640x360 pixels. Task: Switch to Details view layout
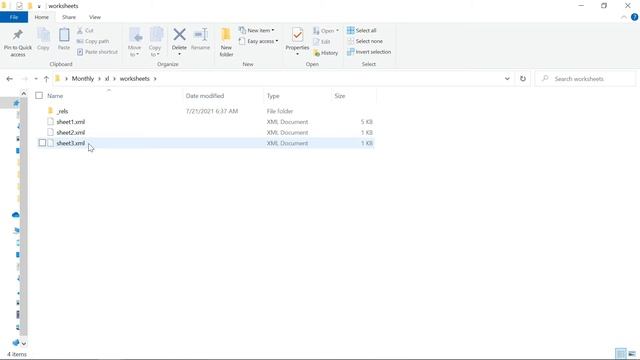click(x=620, y=353)
